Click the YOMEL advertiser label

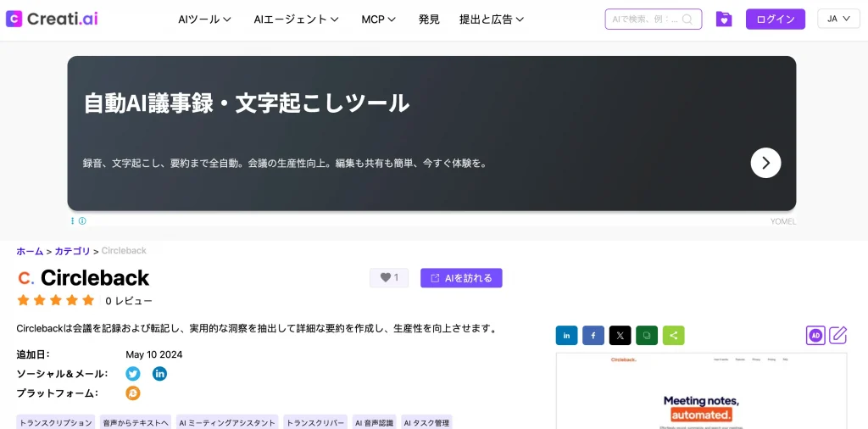pos(783,221)
